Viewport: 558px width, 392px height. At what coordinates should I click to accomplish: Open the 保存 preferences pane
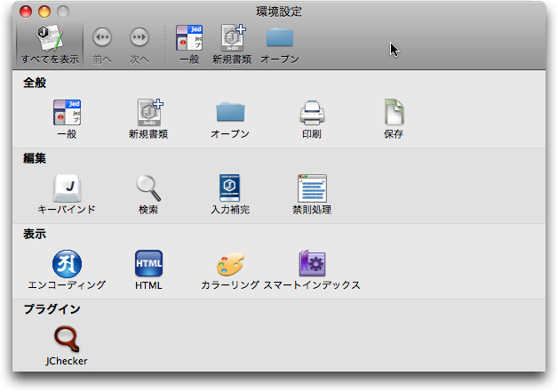point(394,119)
